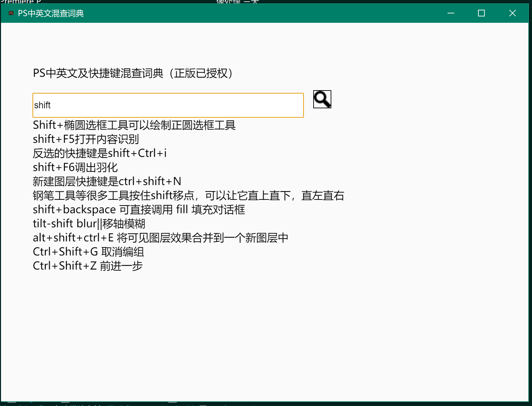Image resolution: width=532 pixels, height=406 pixels.
Task: Minimize the PS中英文混查词典 window
Action: pos(451,13)
